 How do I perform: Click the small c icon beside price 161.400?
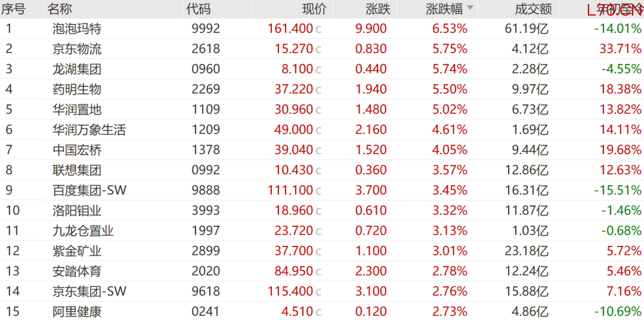(318, 29)
